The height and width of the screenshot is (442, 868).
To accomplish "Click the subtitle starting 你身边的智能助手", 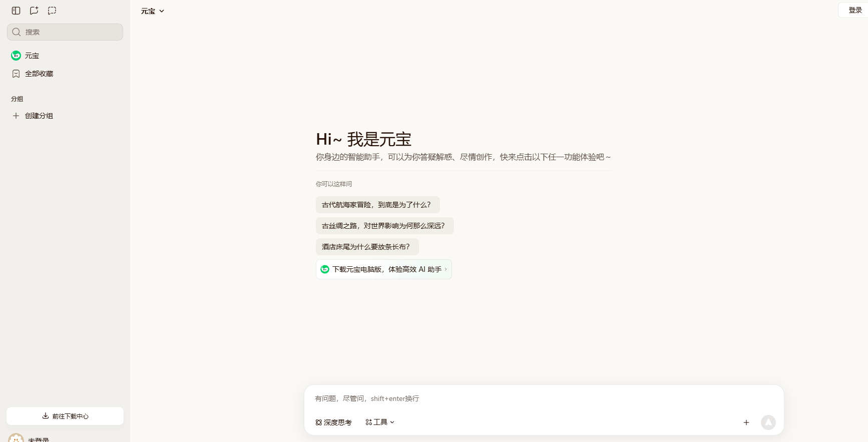I will pos(463,157).
